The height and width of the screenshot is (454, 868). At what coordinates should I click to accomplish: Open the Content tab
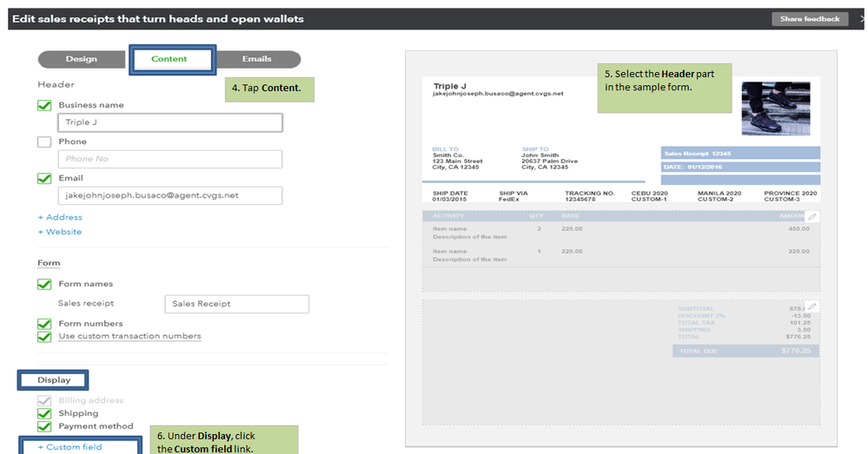point(169,59)
